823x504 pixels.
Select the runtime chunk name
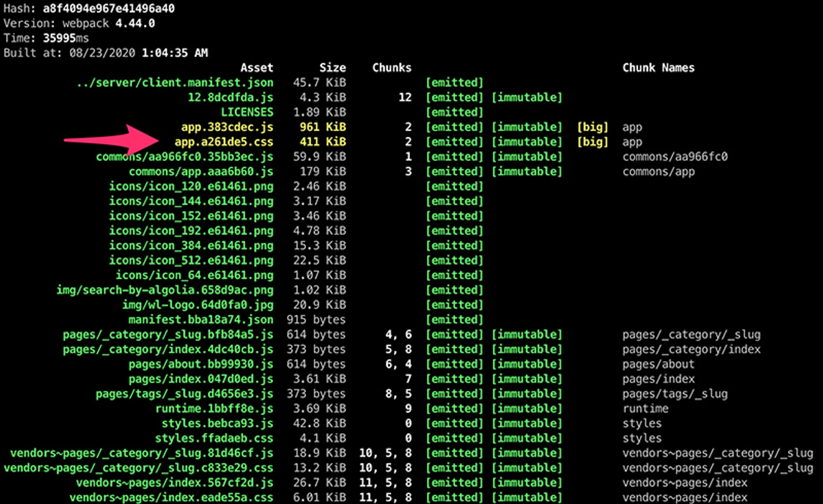coord(645,408)
